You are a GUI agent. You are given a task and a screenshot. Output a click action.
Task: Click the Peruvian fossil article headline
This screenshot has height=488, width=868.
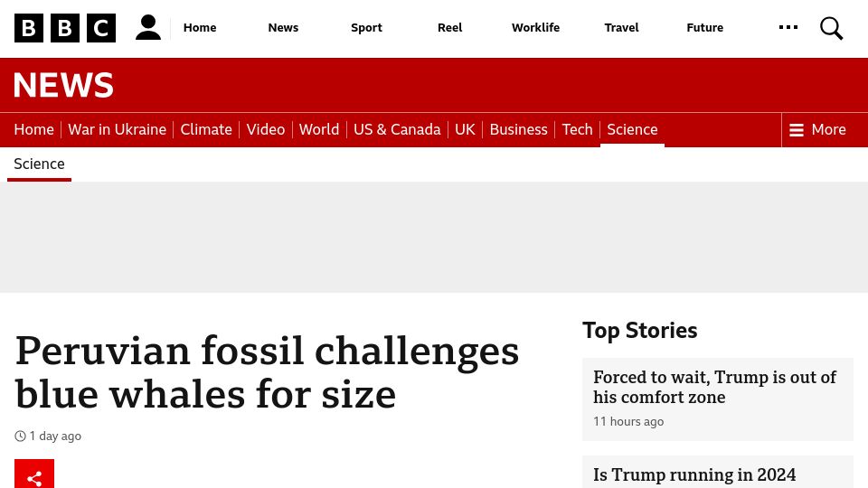(x=267, y=372)
